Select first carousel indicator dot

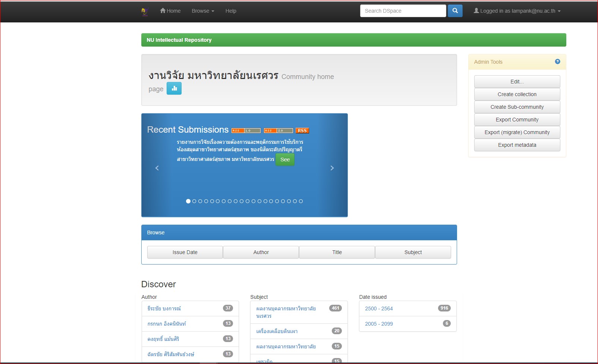(x=188, y=201)
